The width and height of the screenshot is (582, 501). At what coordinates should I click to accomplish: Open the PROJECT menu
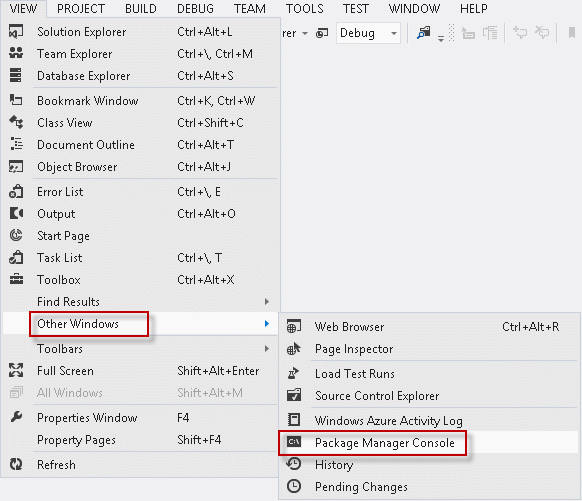tap(81, 8)
